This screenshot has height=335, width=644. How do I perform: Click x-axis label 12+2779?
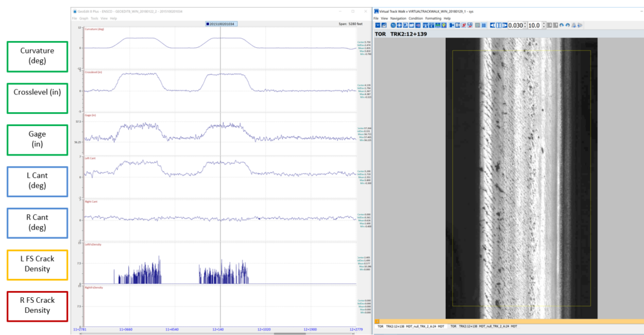click(356, 329)
